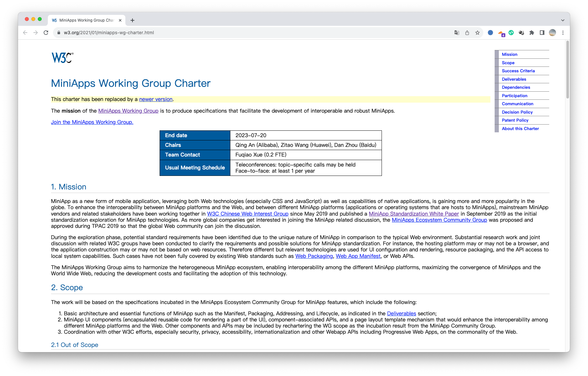The width and height of the screenshot is (588, 376).
Task: Bookmark this page with the star icon
Action: [x=478, y=33]
